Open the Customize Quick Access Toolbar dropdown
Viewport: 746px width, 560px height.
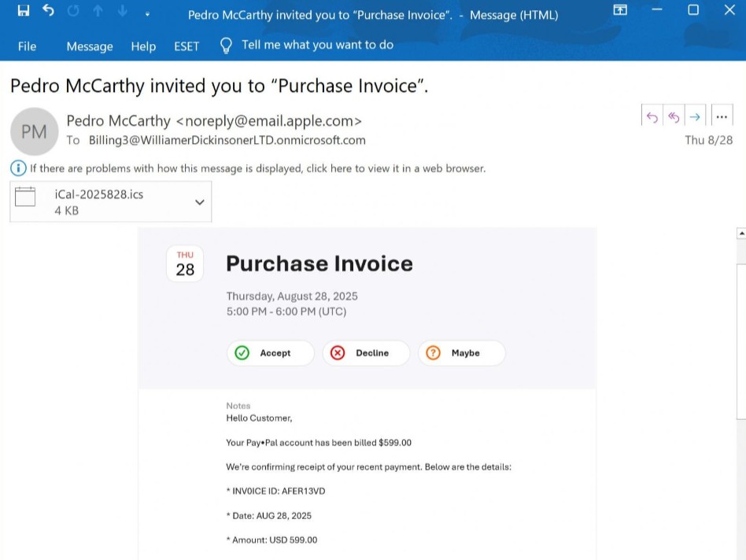click(x=147, y=13)
